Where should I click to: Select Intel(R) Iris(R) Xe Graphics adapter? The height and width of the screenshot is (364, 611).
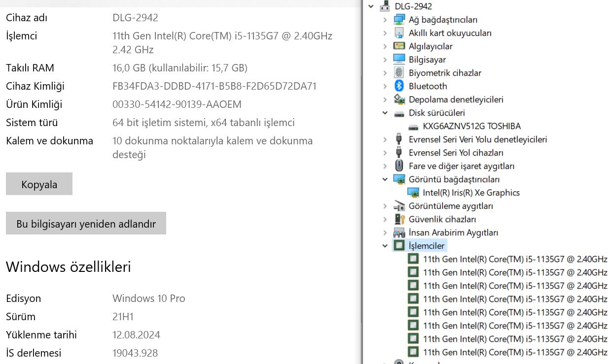(x=471, y=193)
